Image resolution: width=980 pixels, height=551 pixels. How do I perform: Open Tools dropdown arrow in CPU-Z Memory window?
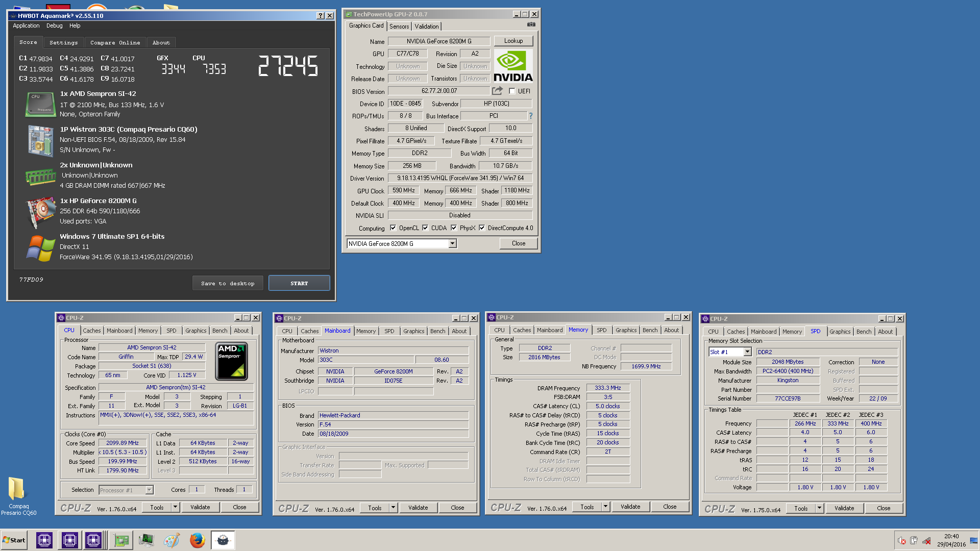(605, 507)
